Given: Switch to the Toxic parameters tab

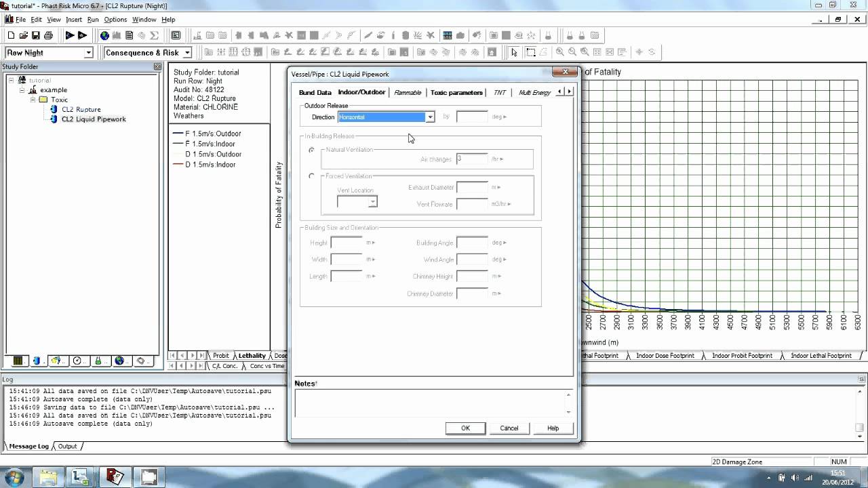Looking at the screenshot, I should tap(456, 92).
